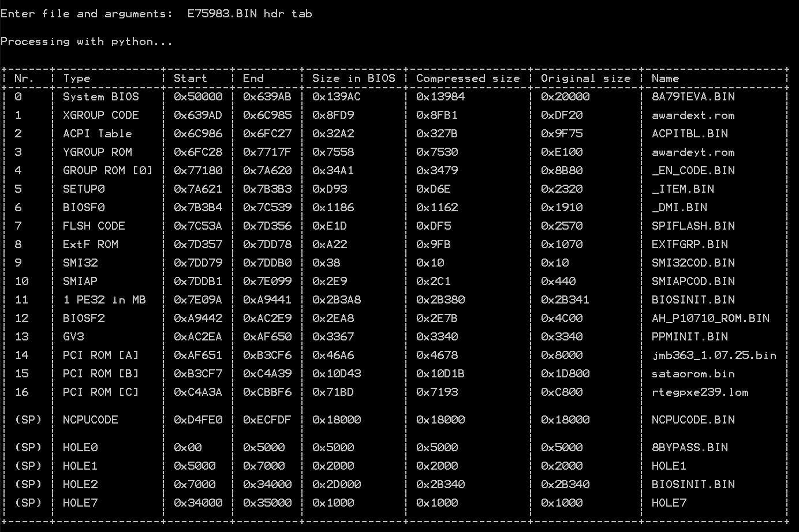Click the '1 PE32 in MB' type cell
Screen dimensions: 799x532
pos(104,300)
